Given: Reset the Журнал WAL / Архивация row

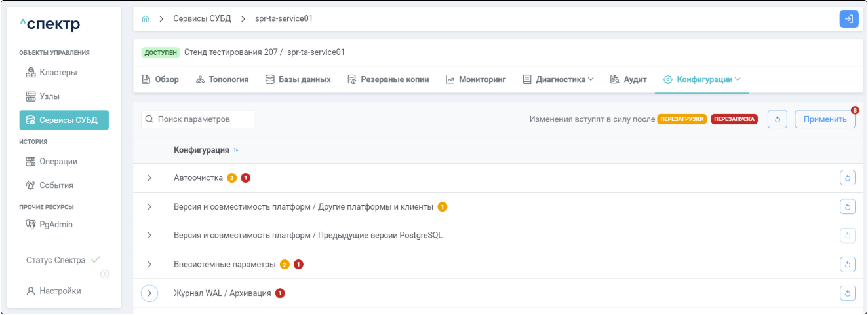Looking at the screenshot, I should 848,293.
